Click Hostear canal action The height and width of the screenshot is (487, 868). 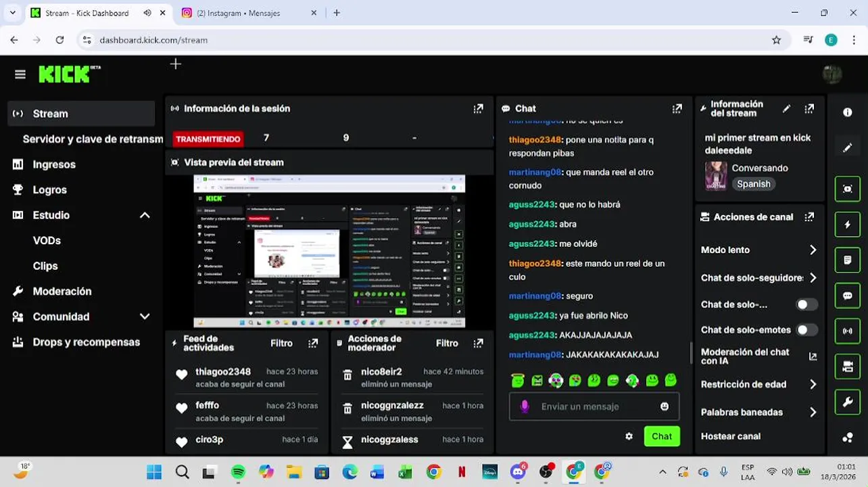731,436
